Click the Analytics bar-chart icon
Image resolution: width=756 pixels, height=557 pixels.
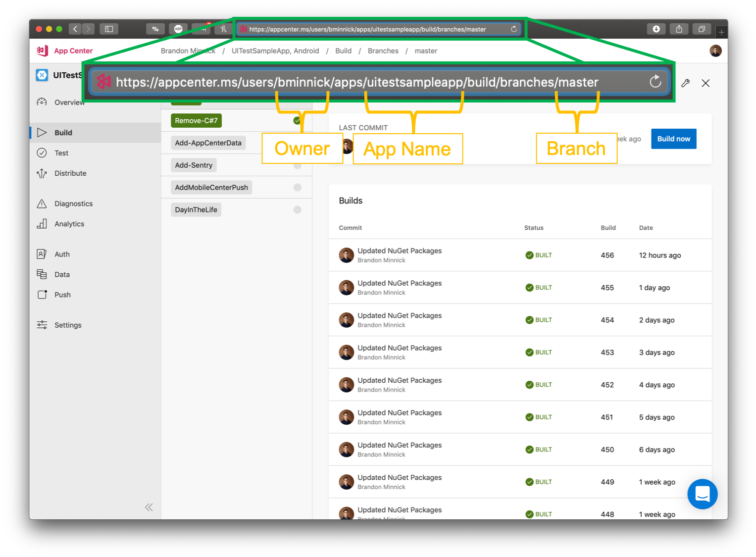(42, 224)
